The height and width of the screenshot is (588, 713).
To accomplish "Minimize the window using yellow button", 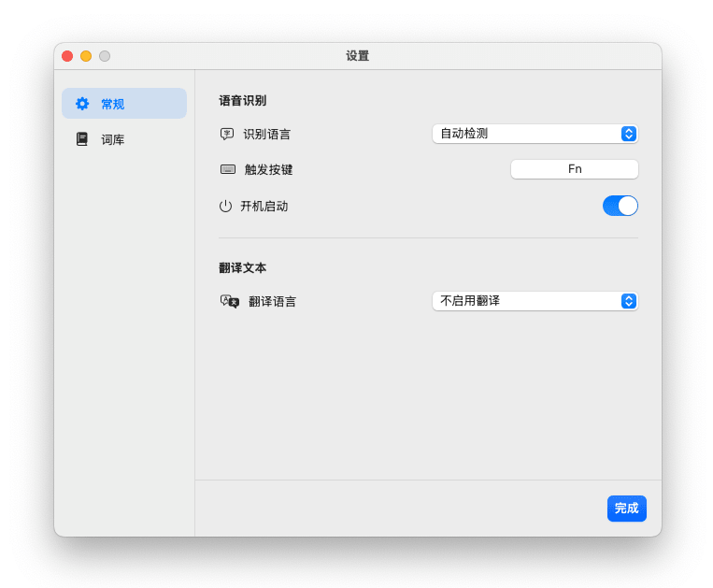I will click(86, 56).
